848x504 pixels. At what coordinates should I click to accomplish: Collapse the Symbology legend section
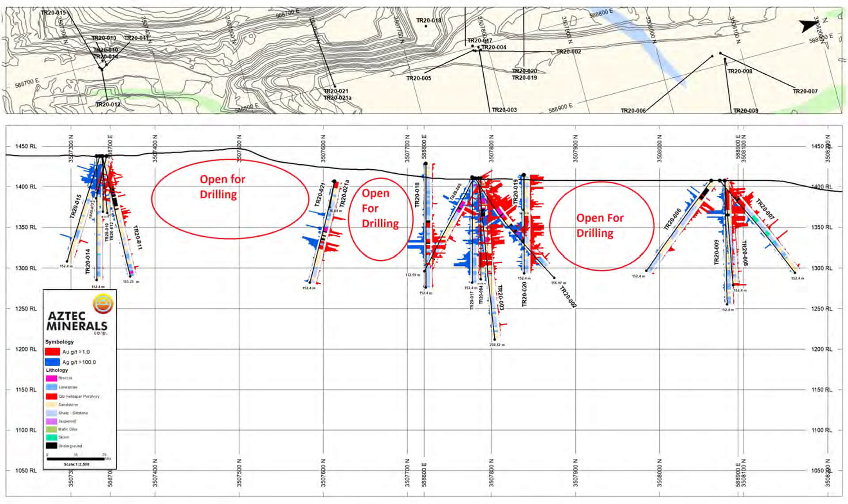[x=59, y=341]
